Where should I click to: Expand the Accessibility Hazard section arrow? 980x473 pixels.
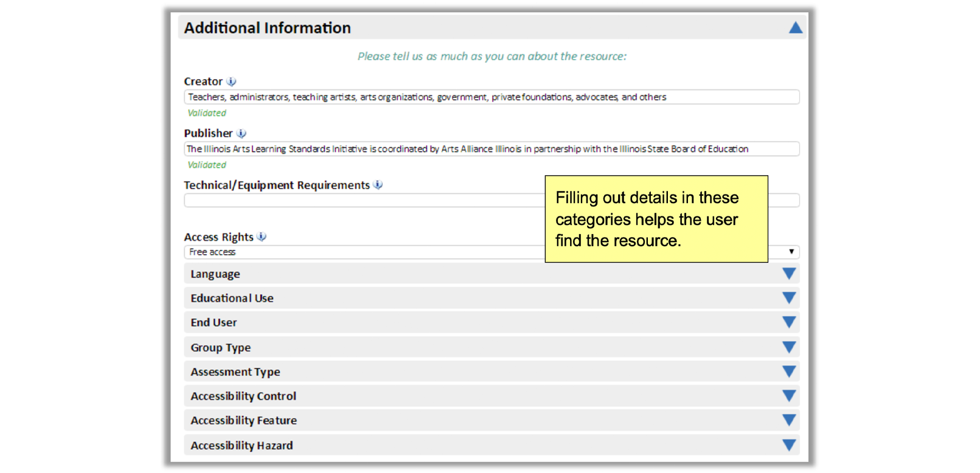click(x=789, y=446)
